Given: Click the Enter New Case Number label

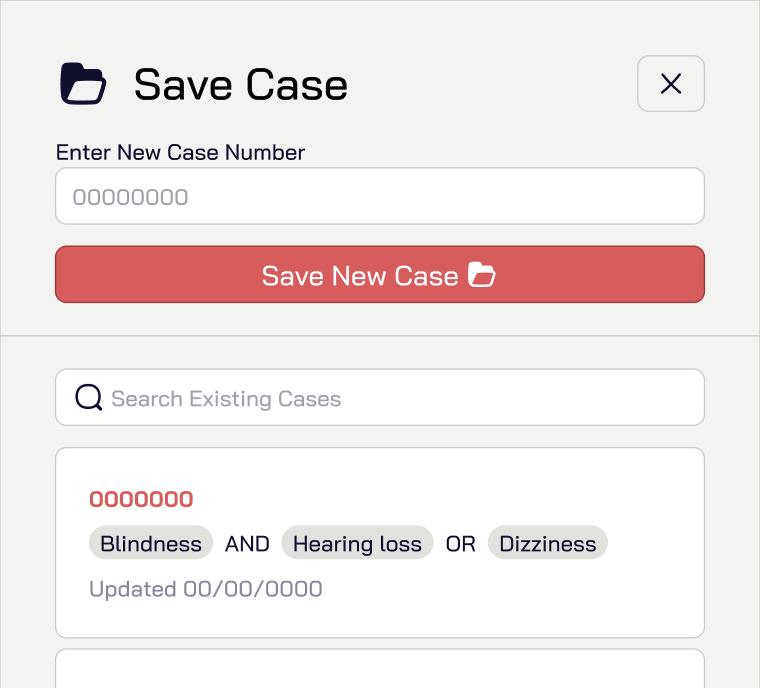Looking at the screenshot, I should point(180,152).
